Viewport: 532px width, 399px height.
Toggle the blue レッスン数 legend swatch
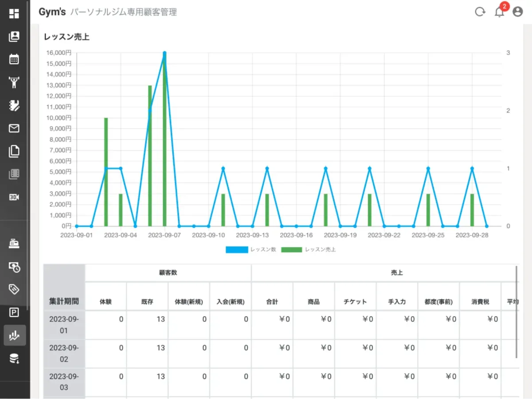tap(237, 250)
